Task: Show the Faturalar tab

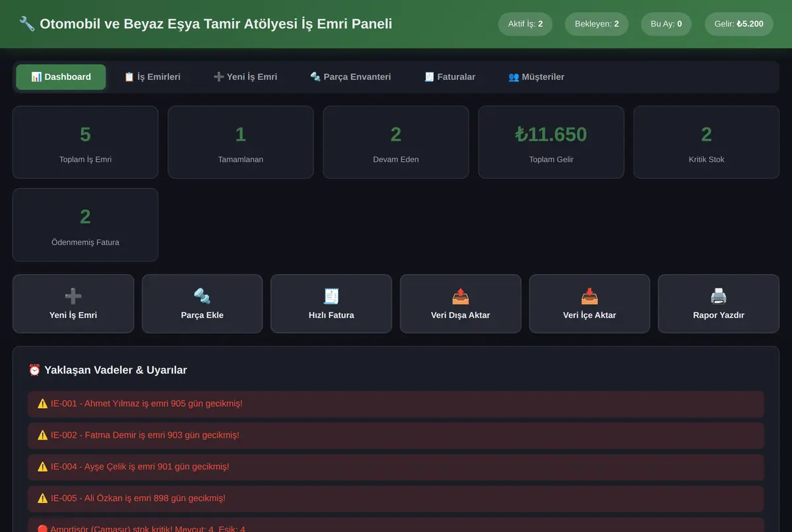Action: coord(449,77)
